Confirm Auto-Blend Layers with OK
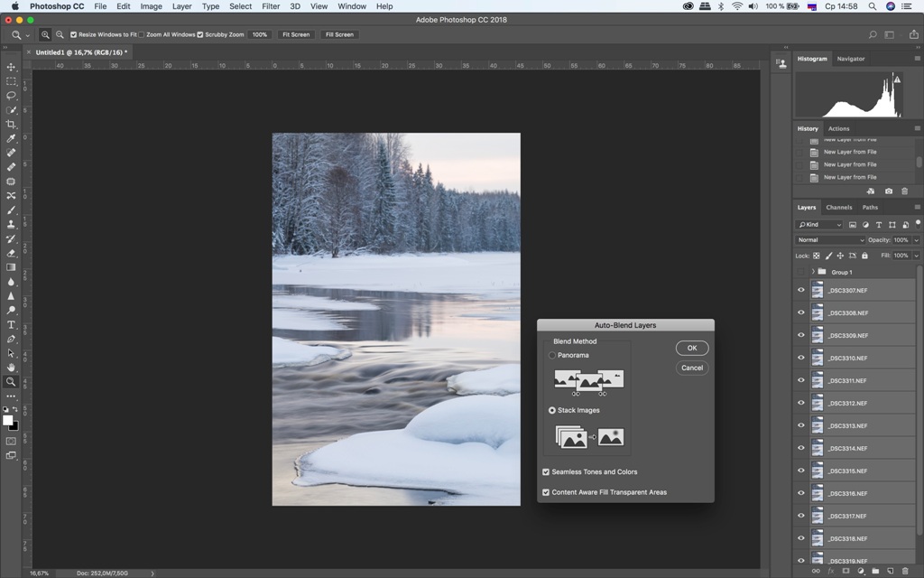This screenshot has width=924, height=578. (691, 348)
